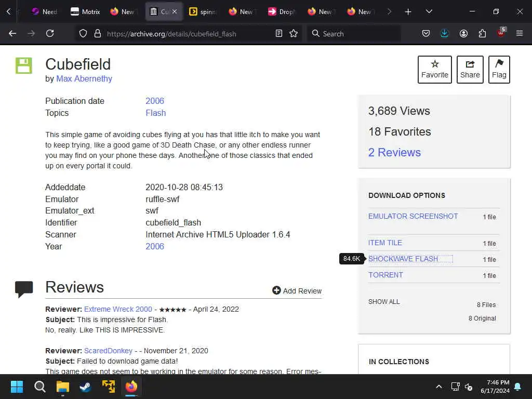This screenshot has height=399, width=532.
Task: Go back using the browser back arrow
Action: 12,33
